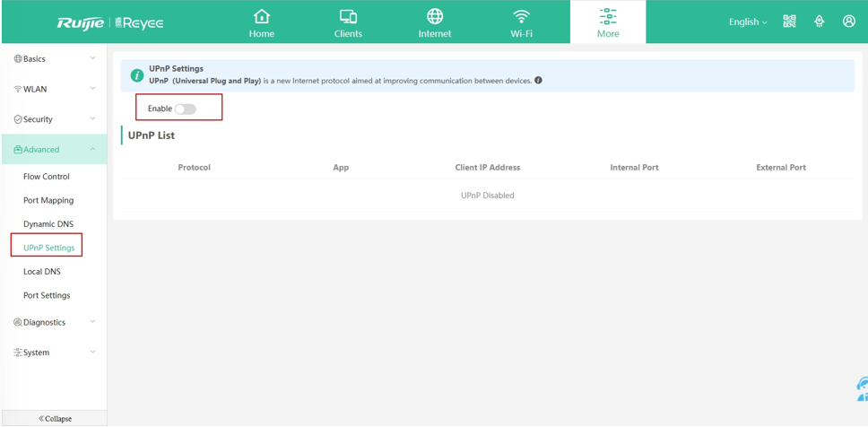The width and height of the screenshot is (868, 427).
Task: Click the UPnP help tooltip icon
Action: [538, 81]
